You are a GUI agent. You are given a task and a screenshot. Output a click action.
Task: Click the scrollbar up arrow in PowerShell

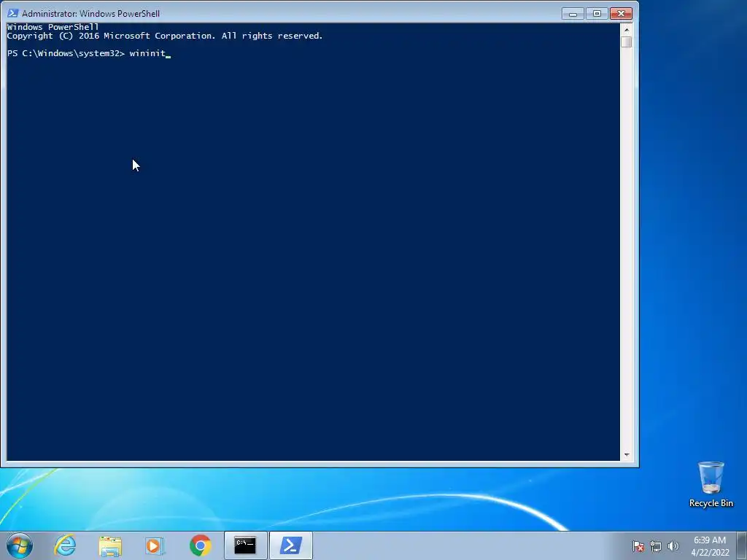627,29
